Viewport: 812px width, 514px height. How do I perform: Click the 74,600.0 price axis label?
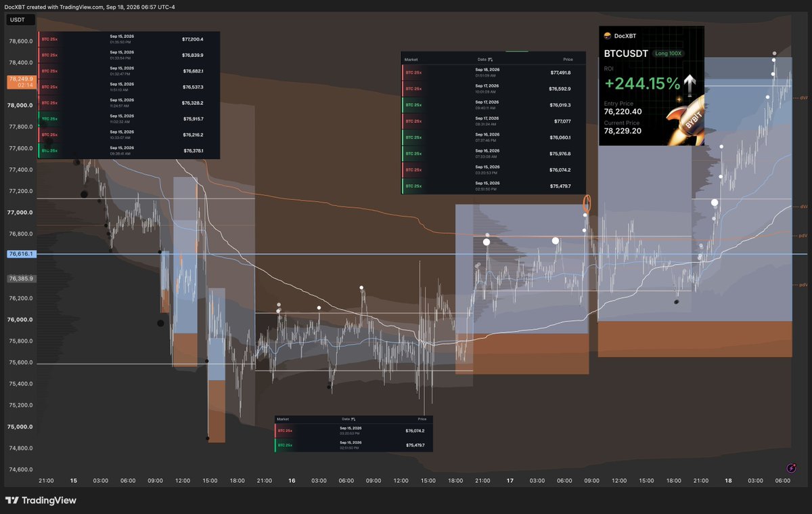point(20,469)
